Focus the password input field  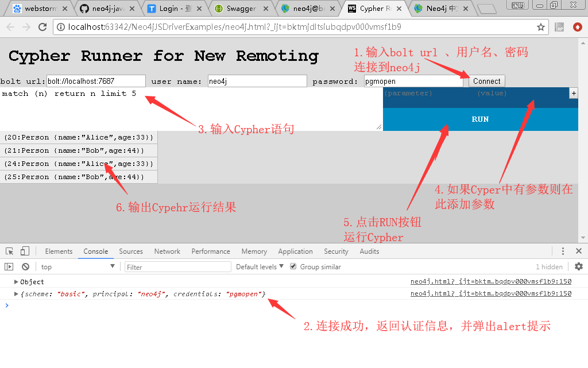pos(413,82)
